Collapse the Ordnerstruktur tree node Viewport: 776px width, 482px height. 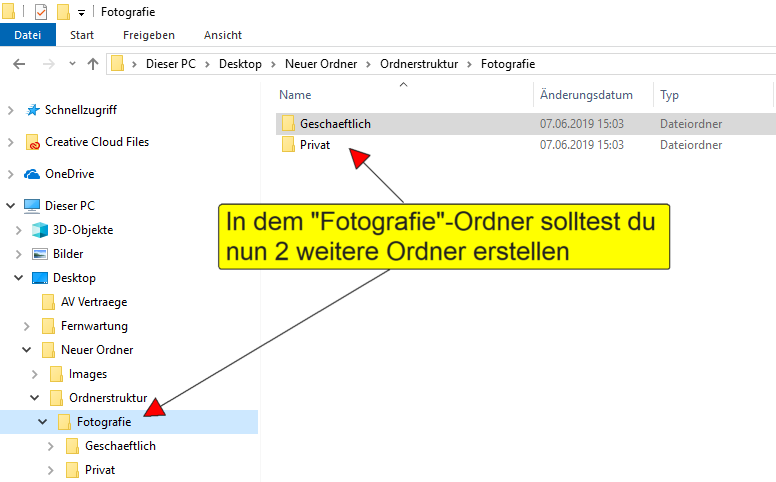pos(34,398)
